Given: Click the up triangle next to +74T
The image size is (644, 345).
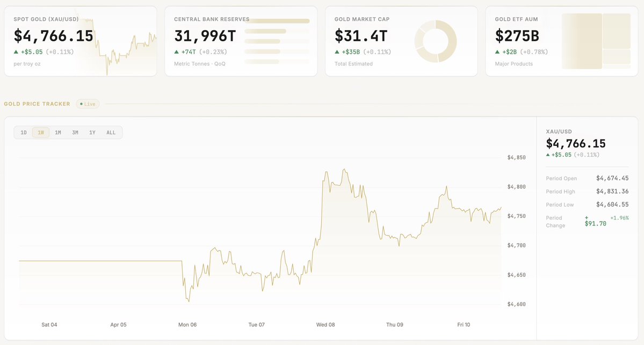Looking at the screenshot, I should [177, 52].
